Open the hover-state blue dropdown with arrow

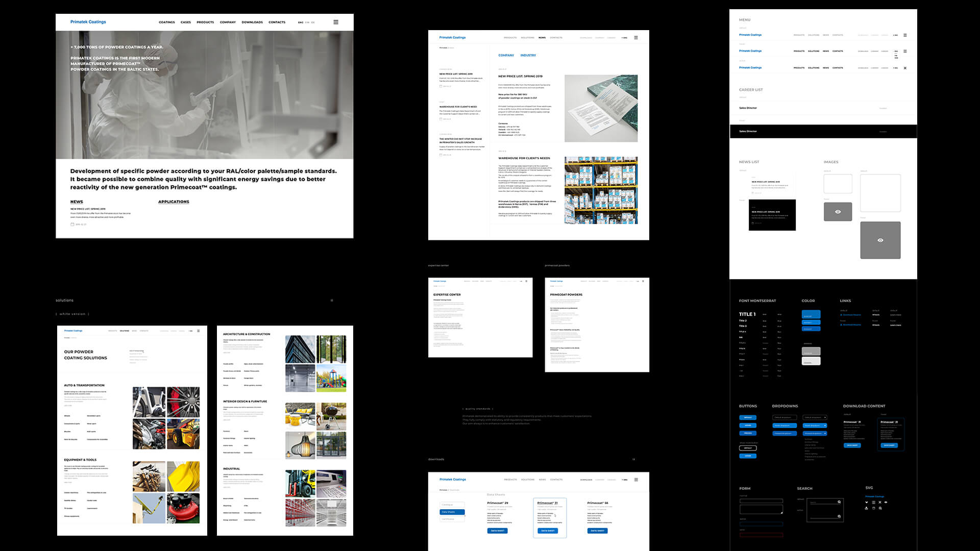[x=815, y=425]
